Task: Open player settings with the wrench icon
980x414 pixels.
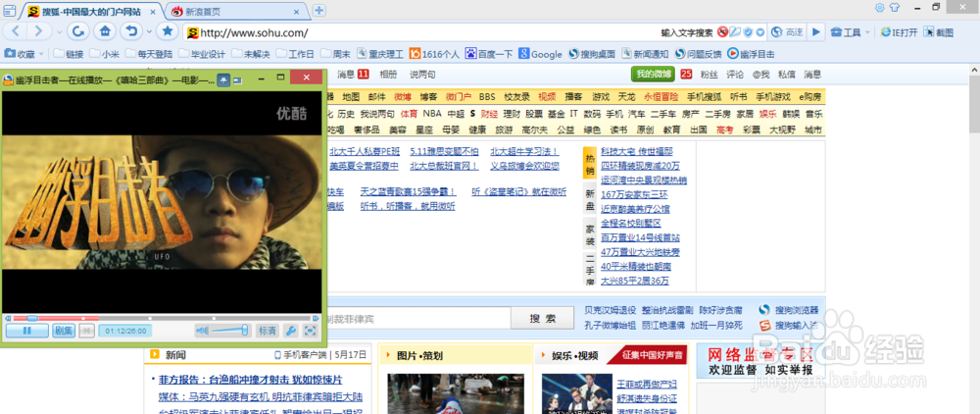Action: click(x=291, y=331)
